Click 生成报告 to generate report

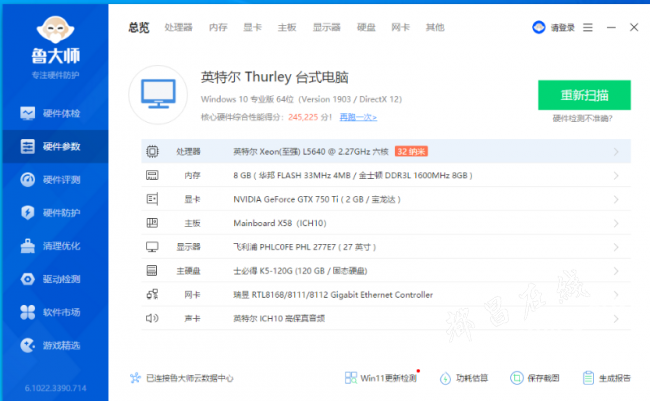(607, 378)
